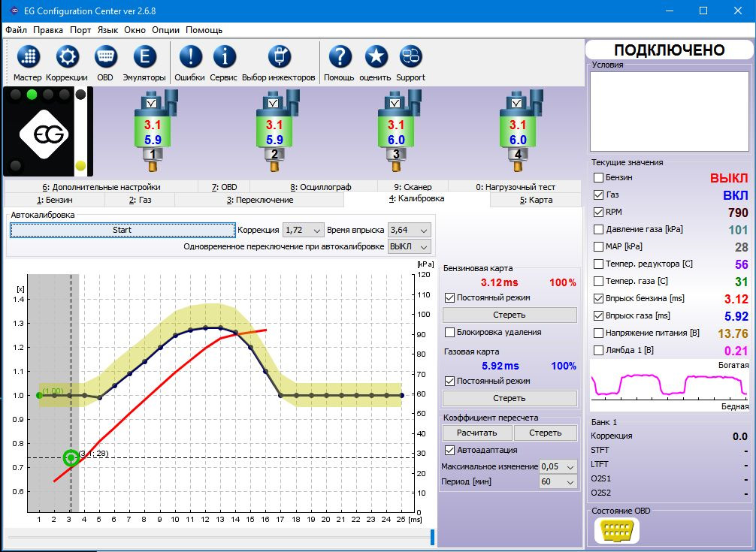Toggle Постоянный режим under Бензиновая карта
This screenshot has width=756, height=552.
point(450,297)
